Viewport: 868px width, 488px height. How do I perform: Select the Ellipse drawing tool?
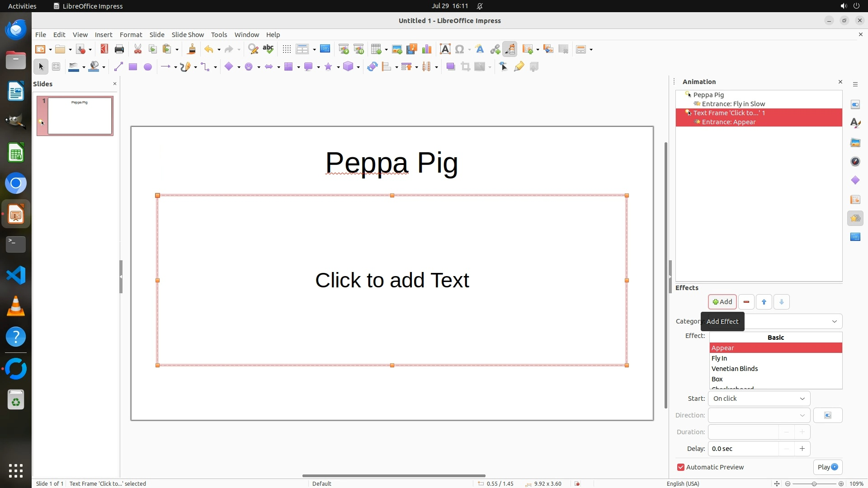coord(147,67)
